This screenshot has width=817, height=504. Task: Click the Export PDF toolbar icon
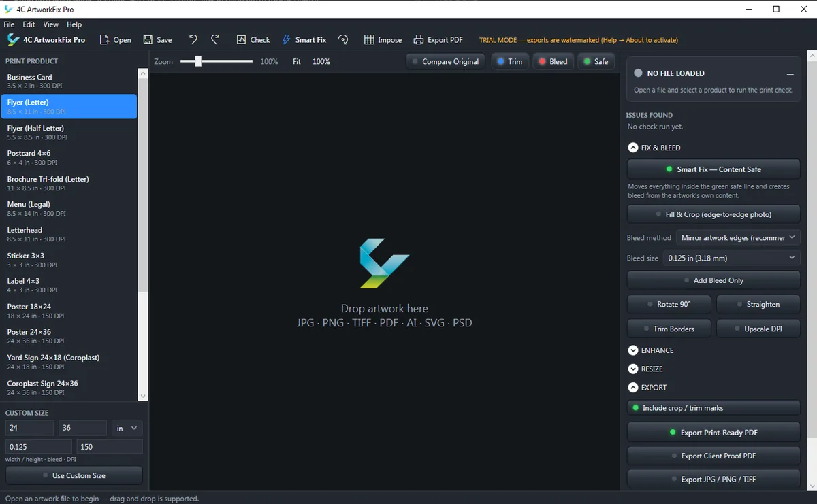pyautogui.click(x=419, y=40)
